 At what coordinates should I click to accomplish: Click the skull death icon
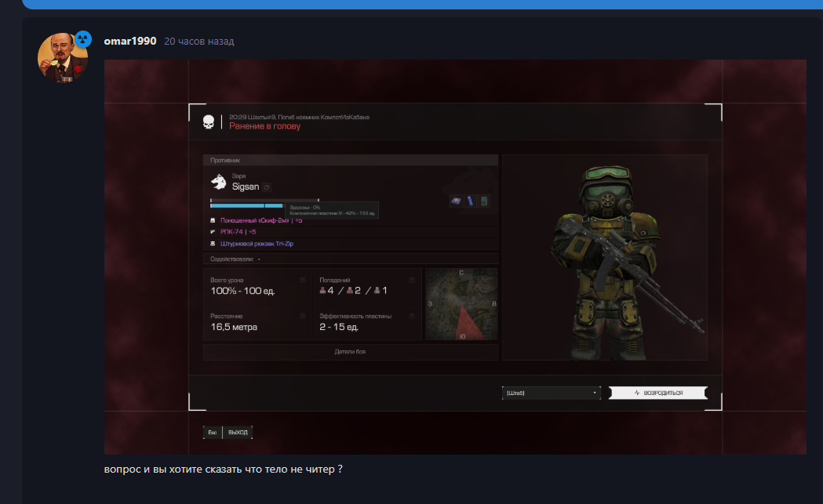tap(209, 122)
